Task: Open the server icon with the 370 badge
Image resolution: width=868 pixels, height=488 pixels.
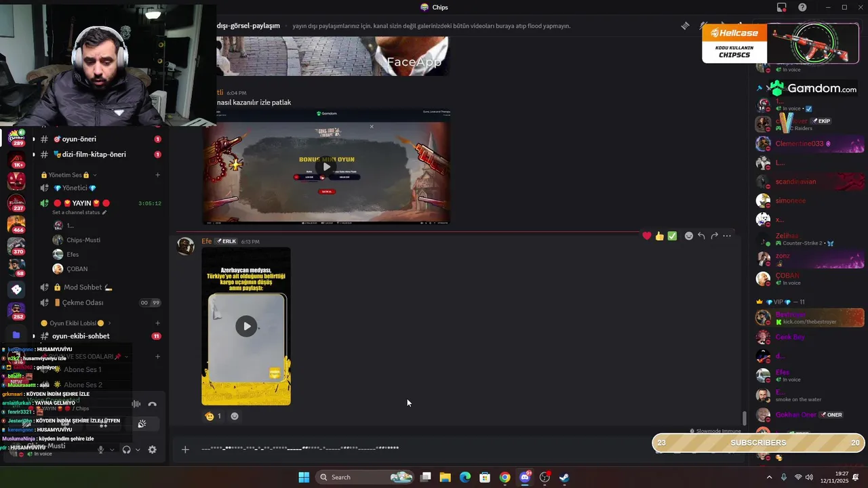Action: [16, 246]
